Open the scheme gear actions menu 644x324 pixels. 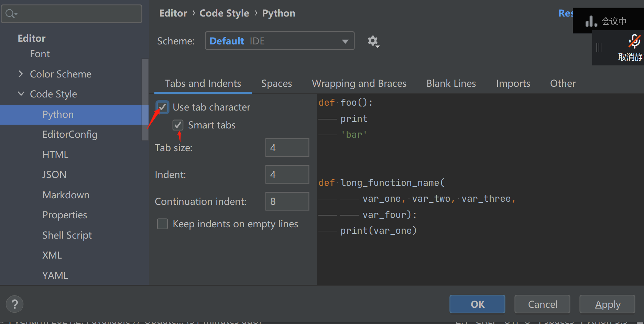(x=373, y=41)
